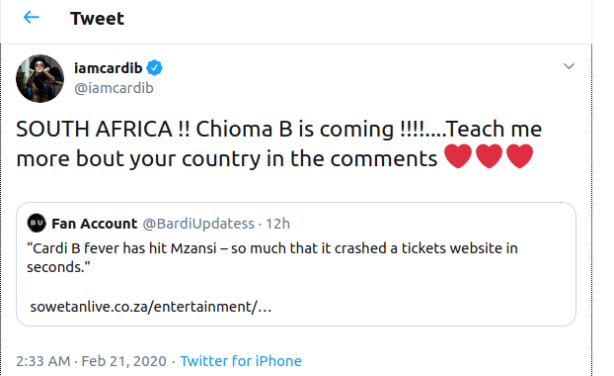The width and height of the screenshot is (614, 376).
Task: Visit the @iamcardib handle
Action: [114, 88]
